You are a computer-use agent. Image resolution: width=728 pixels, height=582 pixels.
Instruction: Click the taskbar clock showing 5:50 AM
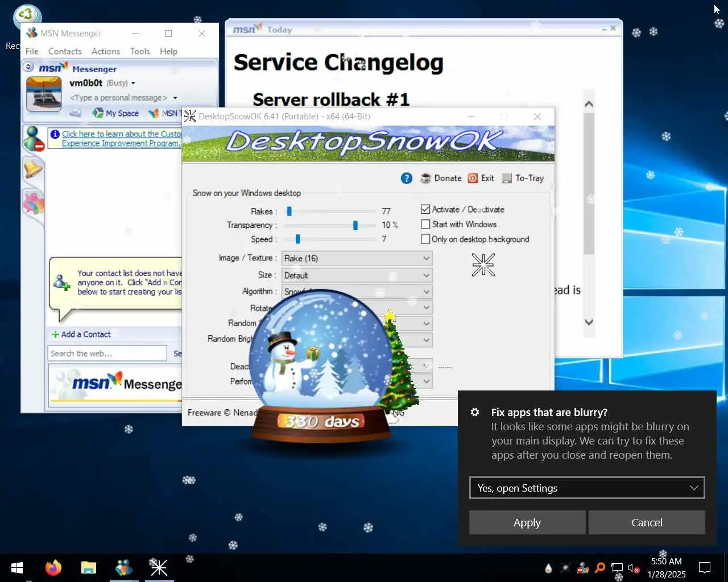click(667, 568)
